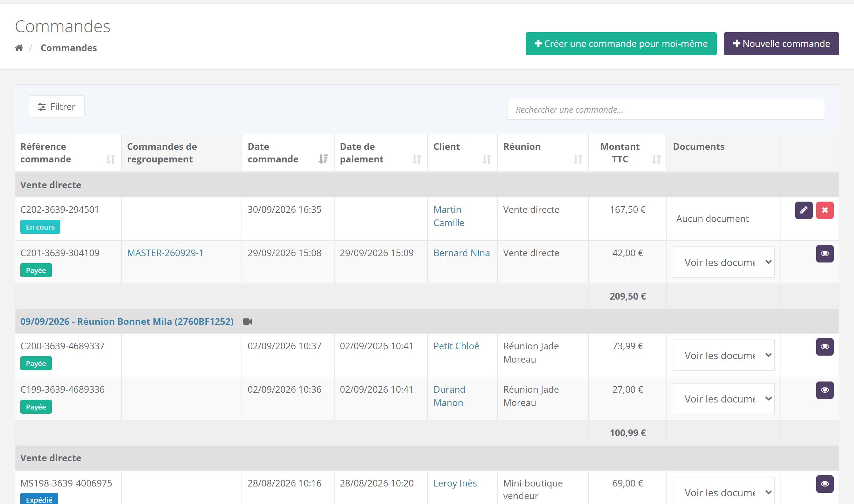Select reference C202-3639-294501
Image resolution: width=854 pixels, height=504 pixels.
(59, 210)
